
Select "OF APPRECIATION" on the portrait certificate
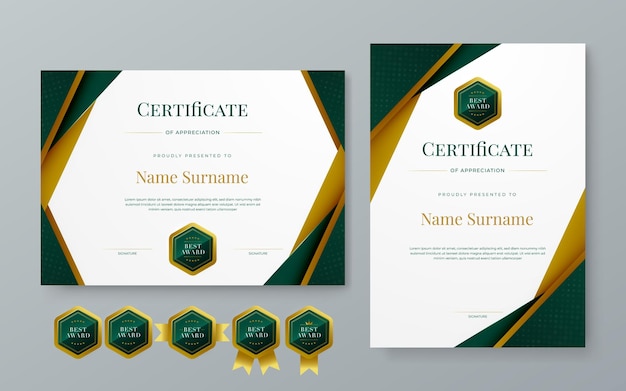(x=477, y=171)
